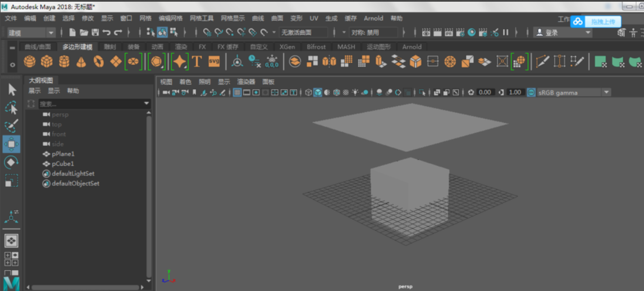The image size is (644, 291).
Task: Click the Smooth shelf icon in green brackets
Action: (x=519, y=62)
